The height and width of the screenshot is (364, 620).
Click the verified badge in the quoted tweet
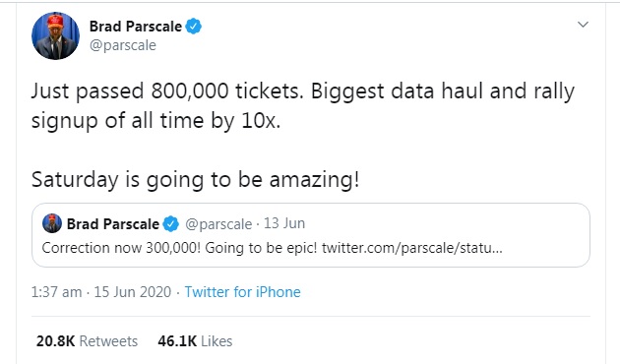point(171,223)
